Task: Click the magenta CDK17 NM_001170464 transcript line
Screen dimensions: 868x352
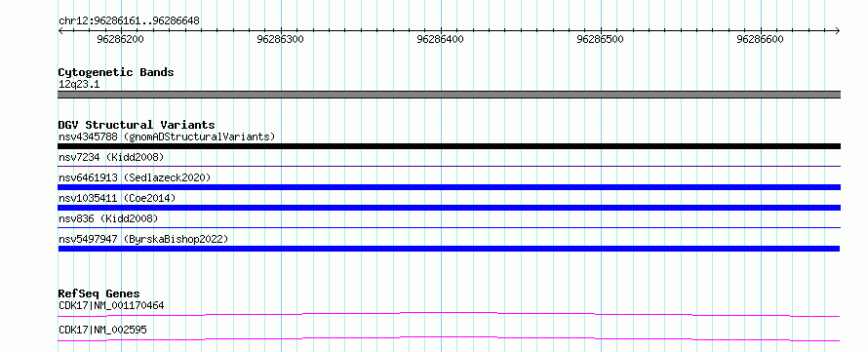Action: click(449, 314)
